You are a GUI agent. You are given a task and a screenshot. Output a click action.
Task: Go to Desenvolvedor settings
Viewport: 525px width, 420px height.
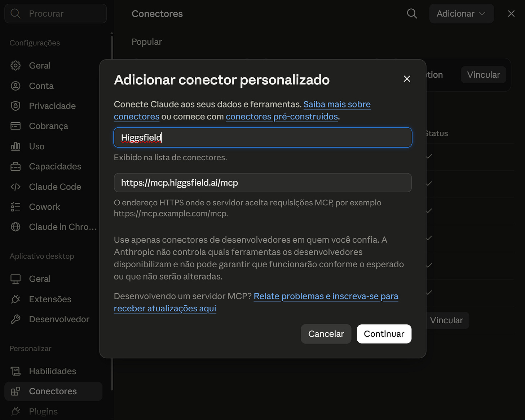coord(53,319)
